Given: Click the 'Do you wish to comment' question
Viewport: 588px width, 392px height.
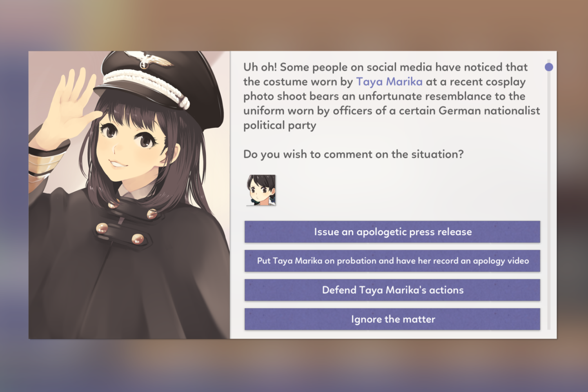Looking at the screenshot, I should point(353,154).
